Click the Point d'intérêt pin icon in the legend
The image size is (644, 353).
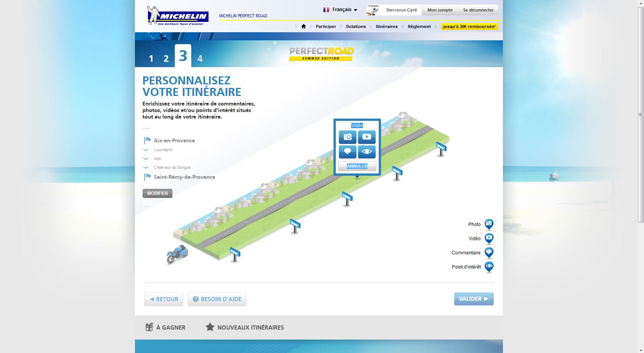click(x=489, y=267)
